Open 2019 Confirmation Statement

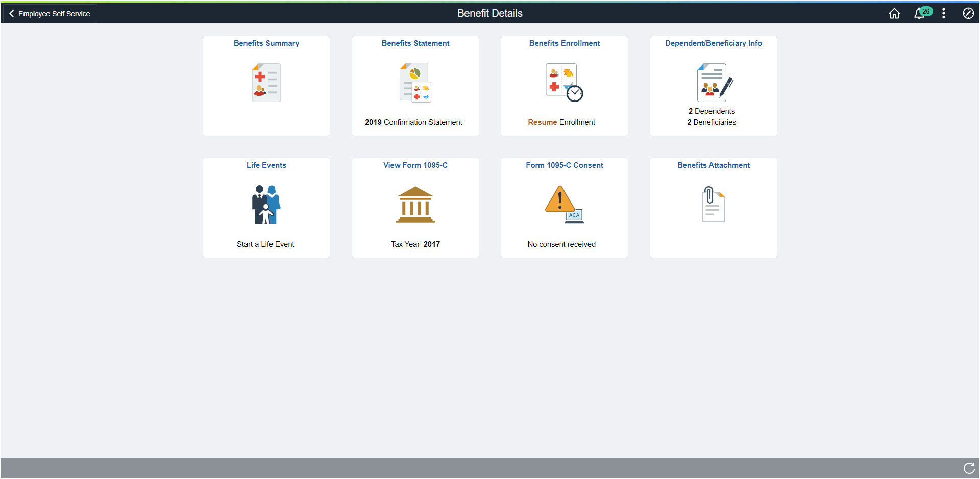(x=413, y=122)
